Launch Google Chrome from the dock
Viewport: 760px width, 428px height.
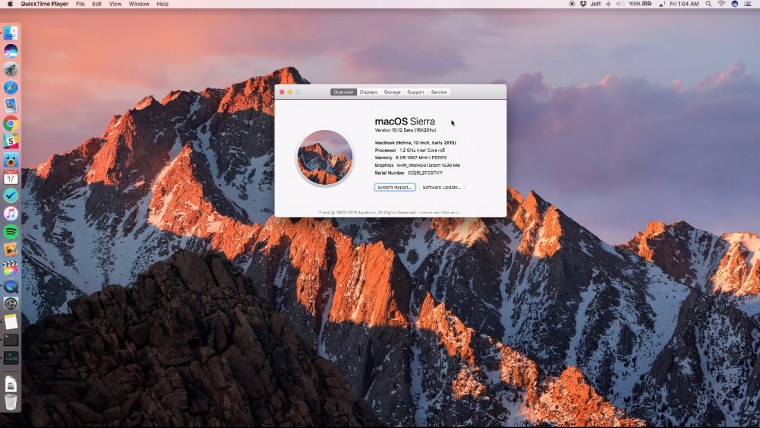11,123
